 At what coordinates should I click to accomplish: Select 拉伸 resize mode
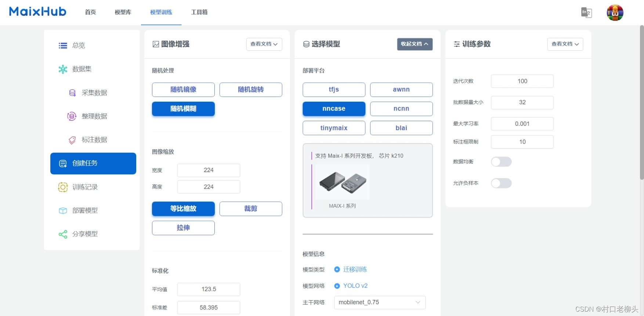point(183,228)
